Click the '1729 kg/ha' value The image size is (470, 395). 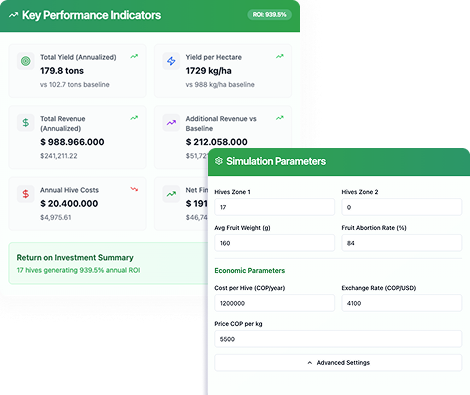(x=208, y=71)
